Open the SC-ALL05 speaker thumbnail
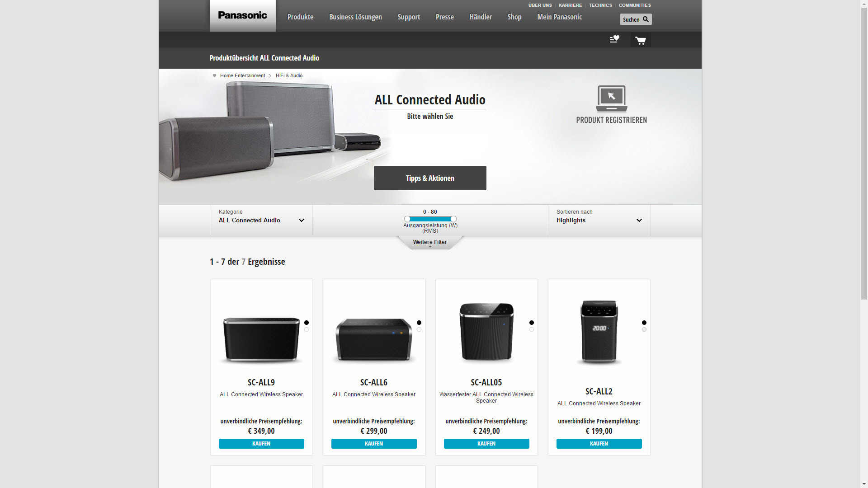The width and height of the screenshot is (868, 488). click(x=486, y=332)
